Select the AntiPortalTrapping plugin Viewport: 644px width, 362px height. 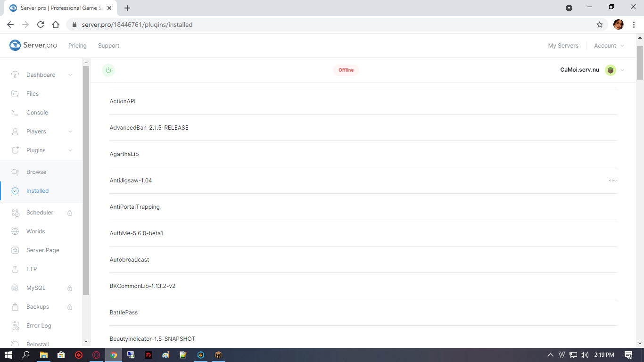(x=363, y=207)
